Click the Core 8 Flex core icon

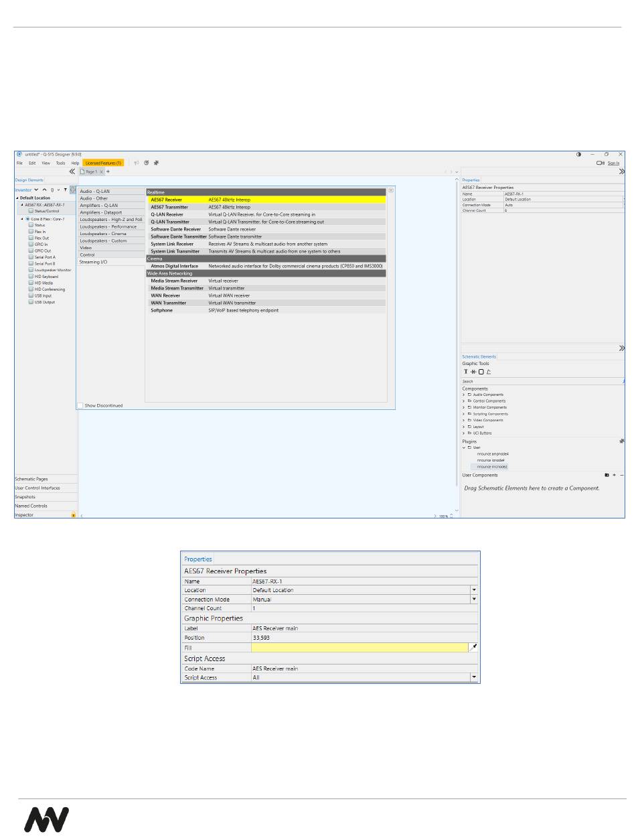(x=27, y=219)
